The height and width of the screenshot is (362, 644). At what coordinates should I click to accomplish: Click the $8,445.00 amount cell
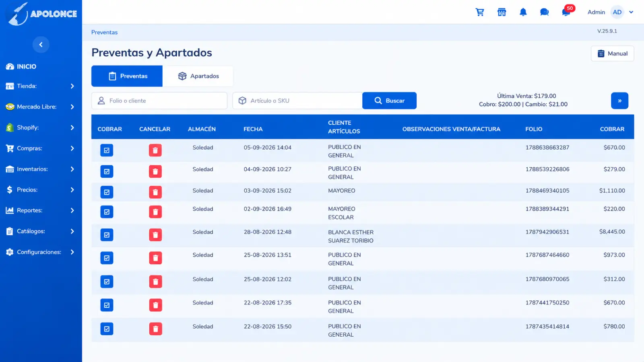pos(612,232)
